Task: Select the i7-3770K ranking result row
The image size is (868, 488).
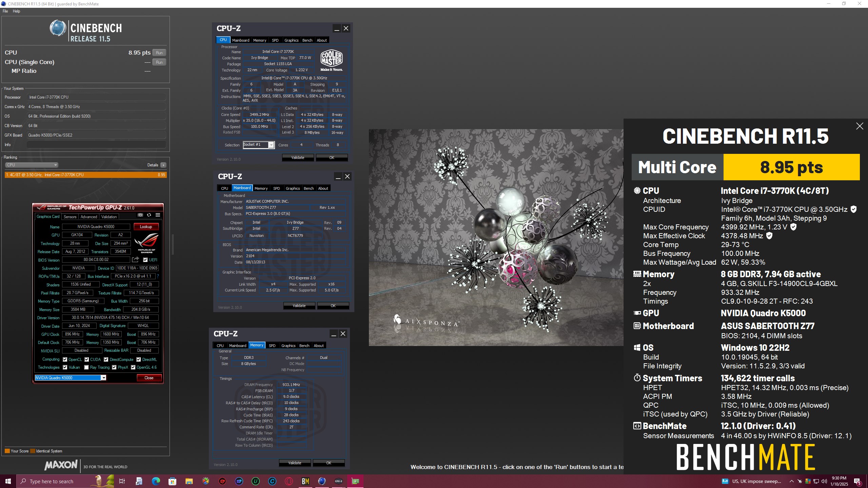Action: [x=86, y=175]
